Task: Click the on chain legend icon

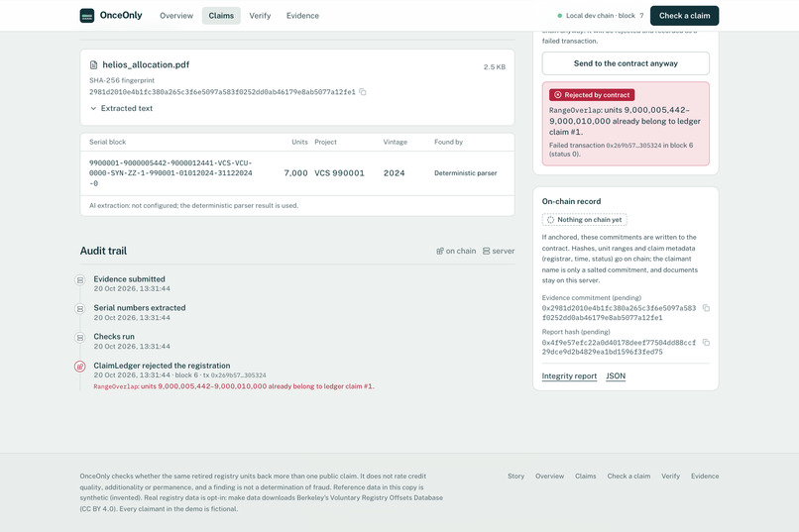Action: (x=440, y=251)
